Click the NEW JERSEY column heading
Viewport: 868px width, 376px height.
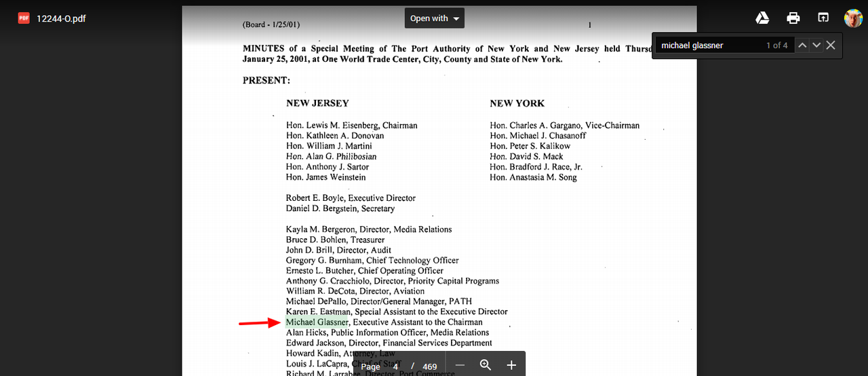[x=317, y=103]
